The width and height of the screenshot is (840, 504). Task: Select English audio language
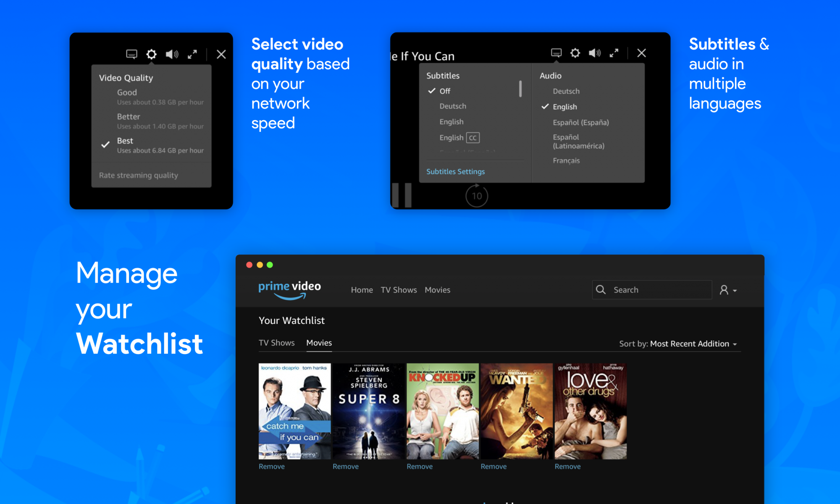pos(559,107)
